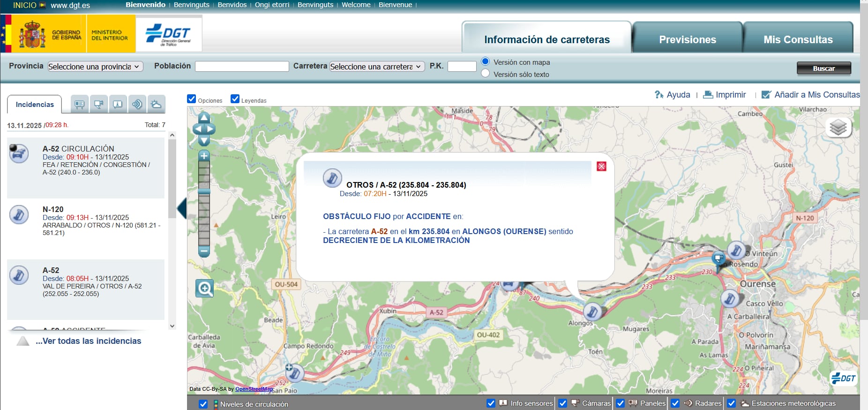Close the incident popup with red X

tap(601, 166)
